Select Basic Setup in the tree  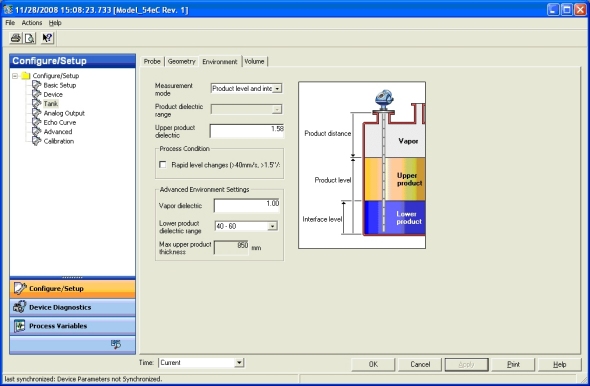(59, 85)
